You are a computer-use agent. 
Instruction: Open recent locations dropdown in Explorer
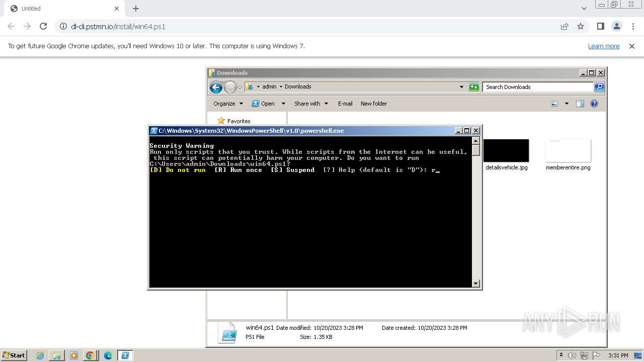pyautogui.click(x=240, y=87)
